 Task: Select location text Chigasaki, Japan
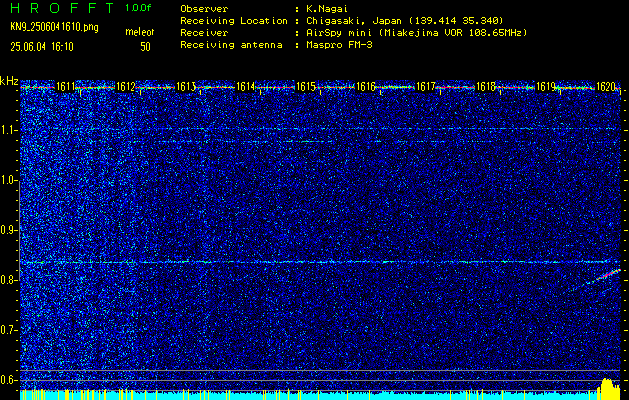tap(352, 20)
